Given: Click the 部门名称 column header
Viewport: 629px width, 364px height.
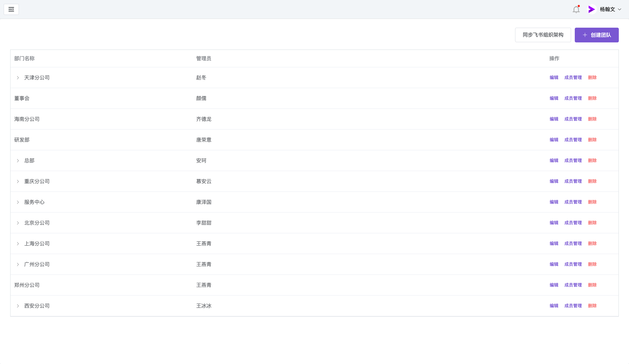Looking at the screenshot, I should (x=24, y=58).
